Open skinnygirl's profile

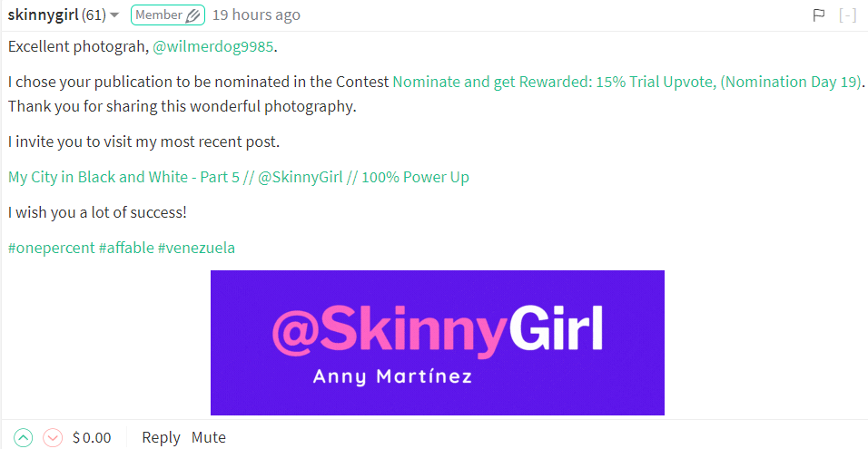coord(43,15)
